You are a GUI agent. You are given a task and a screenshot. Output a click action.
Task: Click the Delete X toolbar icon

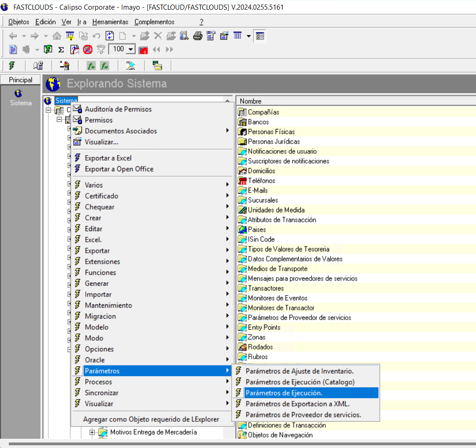[158, 36]
